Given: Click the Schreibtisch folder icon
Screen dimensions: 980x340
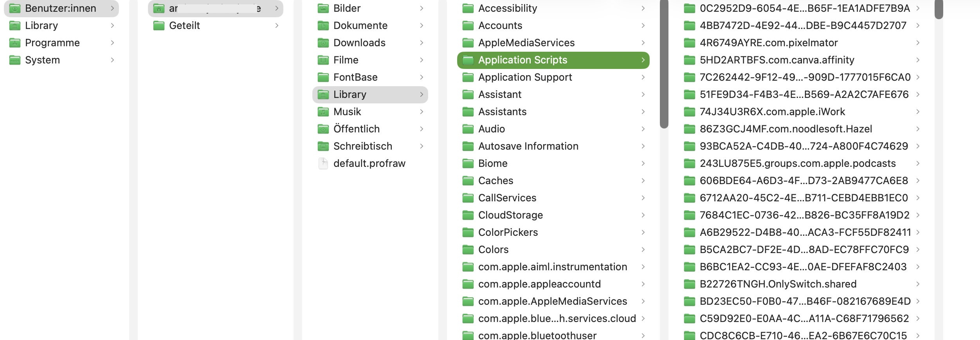Looking at the screenshot, I should (x=323, y=146).
